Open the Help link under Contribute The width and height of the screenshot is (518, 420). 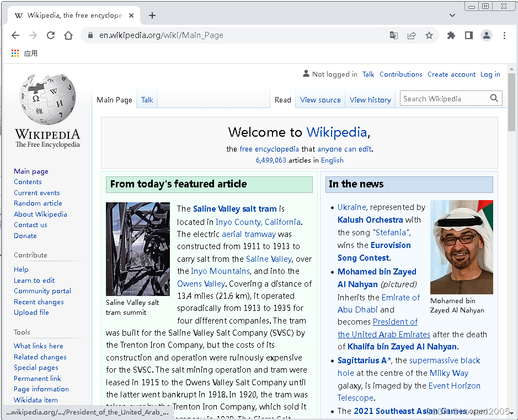click(21, 269)
